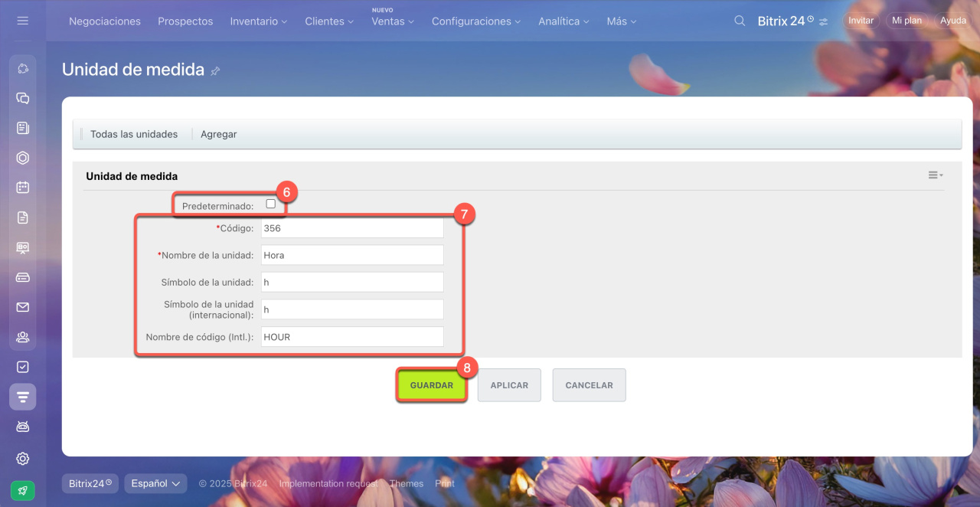This screenshot has height=507, width=980.
Task: Click the Invitar button
Action: pyautogui.click(x=861, y=21)
